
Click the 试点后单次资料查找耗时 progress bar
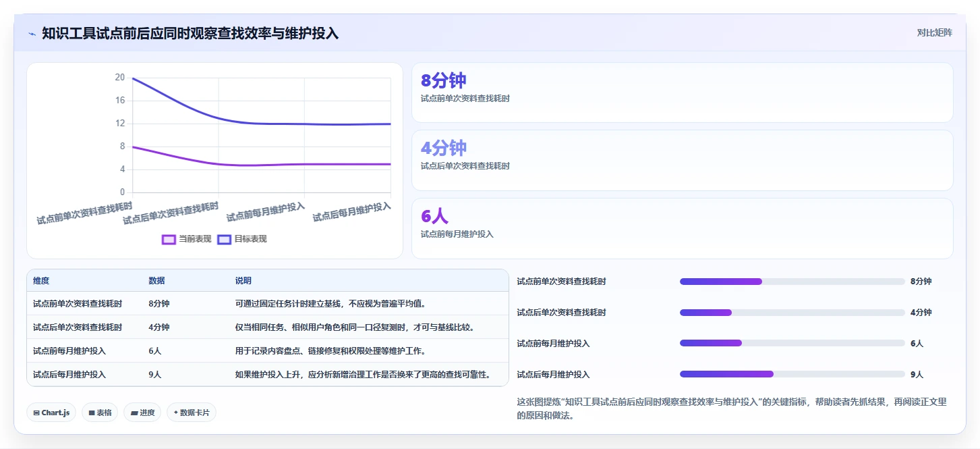click(792, 313)
